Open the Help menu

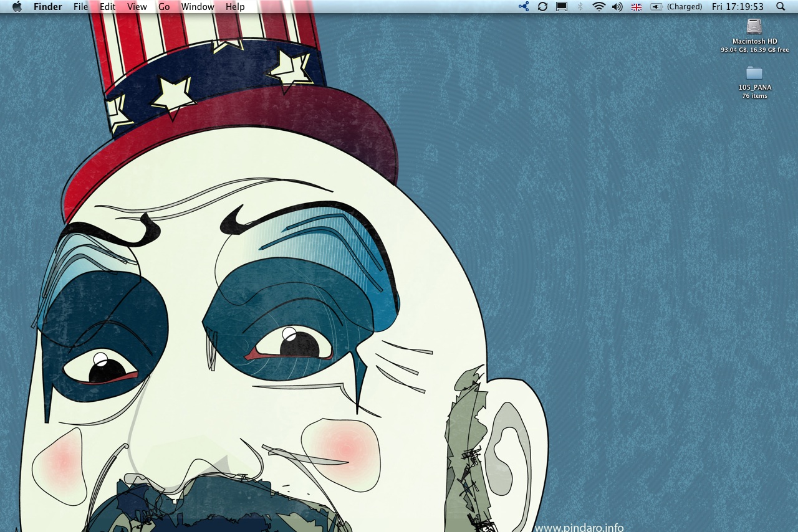pyautogui.click(x=235, y=7)
